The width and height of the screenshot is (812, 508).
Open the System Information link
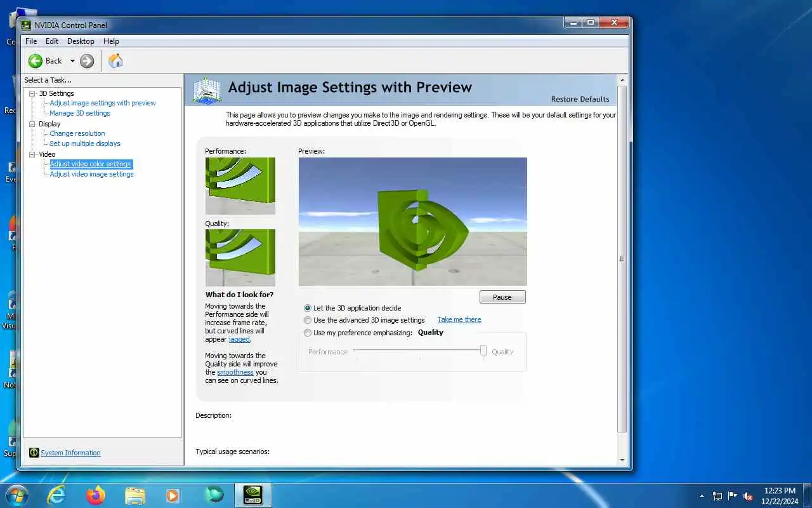[x=70, y=453]
